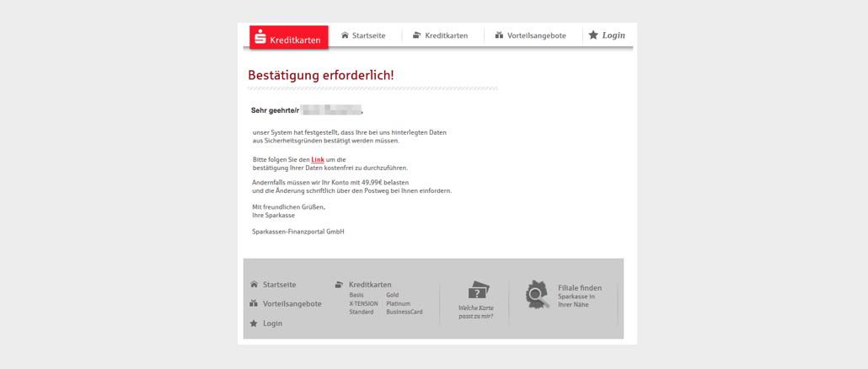The width and height of the screenshot is (868, 369).
Task: Click the footer gift icon by Vorteilsangebote
Action: pos(255,303)
